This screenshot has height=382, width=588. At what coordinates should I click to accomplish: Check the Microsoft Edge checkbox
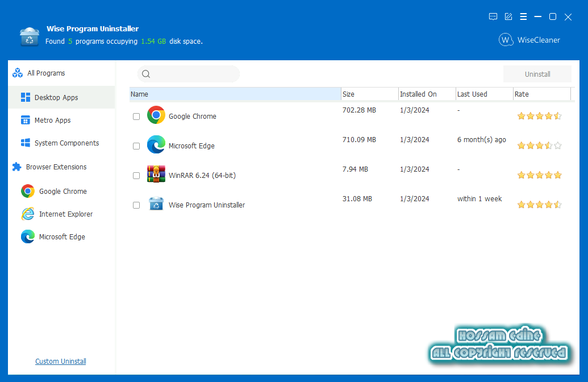click(136, 146)
